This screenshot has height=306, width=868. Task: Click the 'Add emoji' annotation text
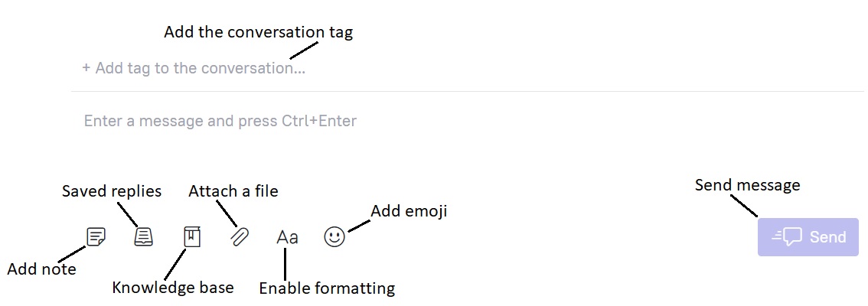coord(409,211)
